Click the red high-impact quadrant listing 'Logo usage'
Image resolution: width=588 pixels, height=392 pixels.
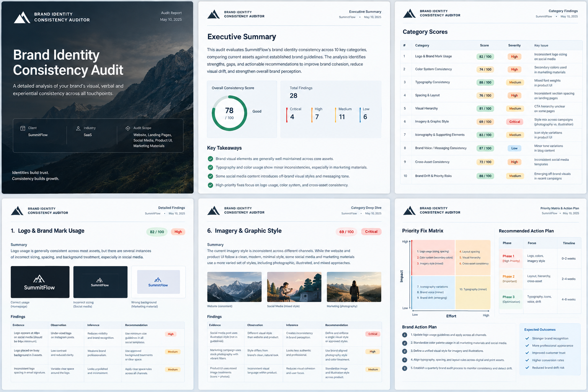click(x=433, y=258)
